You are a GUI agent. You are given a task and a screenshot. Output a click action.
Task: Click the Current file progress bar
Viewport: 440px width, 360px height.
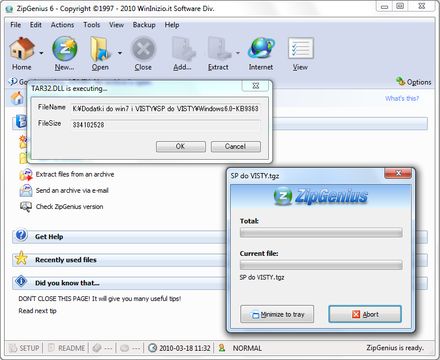point(321,265)
